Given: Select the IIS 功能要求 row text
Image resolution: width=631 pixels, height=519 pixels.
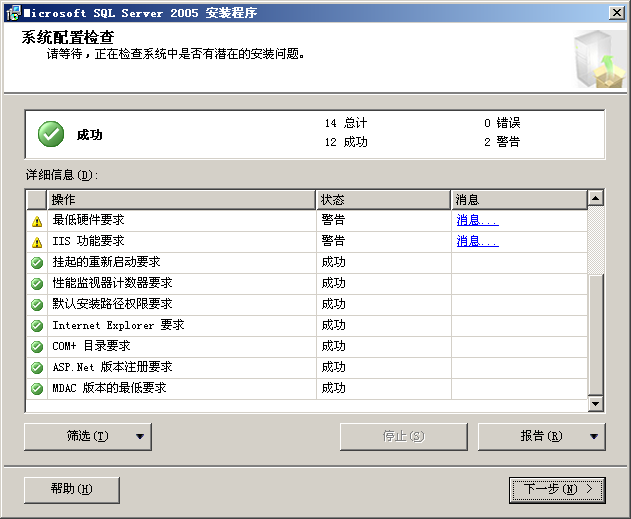Looking at the screenshot, I should pyautogui.click(x=89, y=241).
